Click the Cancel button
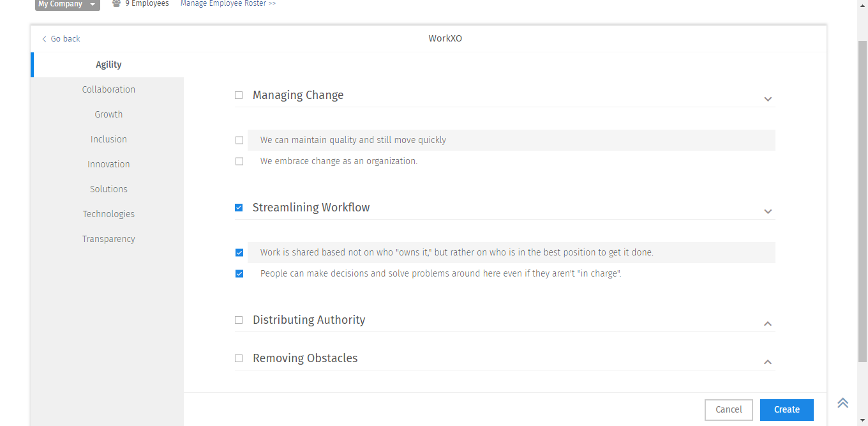 (x=728, y=410)
